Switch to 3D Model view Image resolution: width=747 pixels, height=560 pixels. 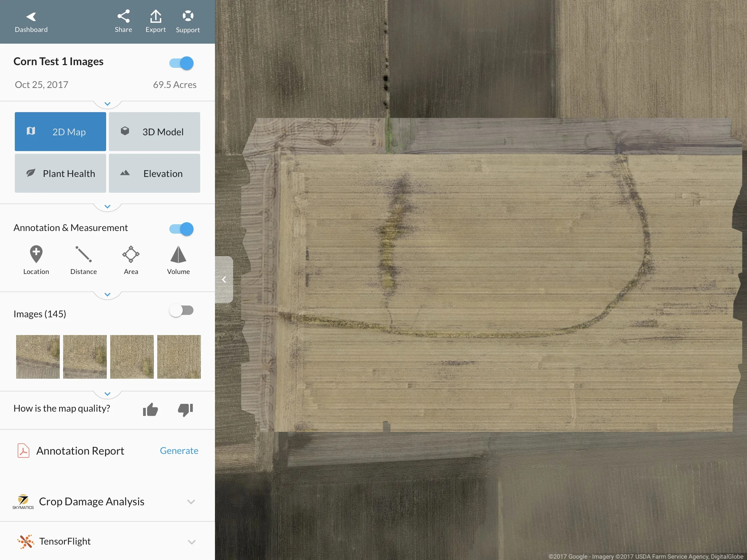[x=154, y=132]
